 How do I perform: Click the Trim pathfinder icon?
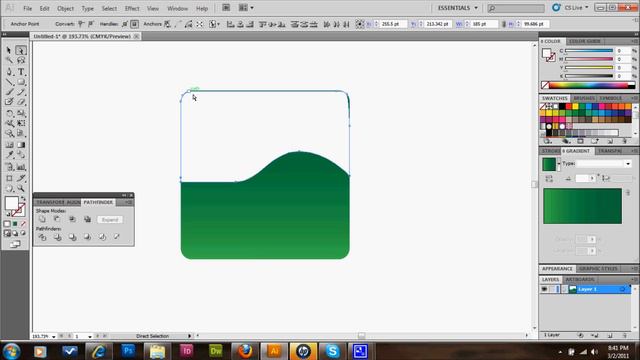click(x=57, y=237)
